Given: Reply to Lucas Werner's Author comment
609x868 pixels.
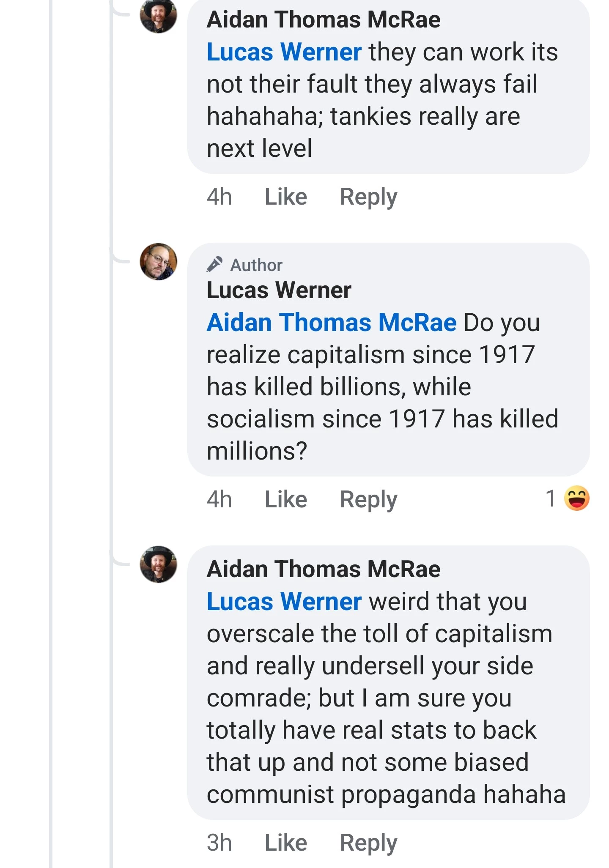Looking at the screenshot, I should (x=368, y=499).
